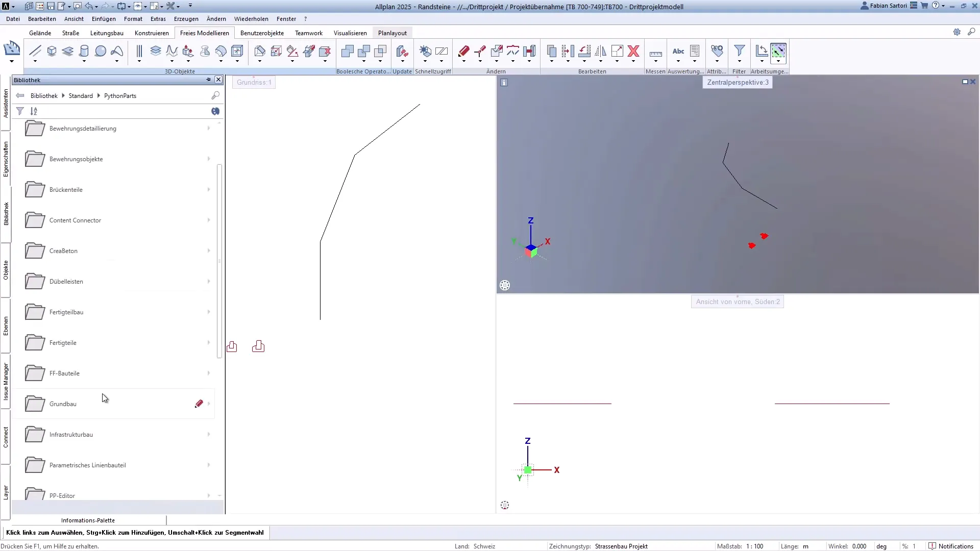
Task: Click the Filter funnel icon in ribbon
Action: [739, 51]
